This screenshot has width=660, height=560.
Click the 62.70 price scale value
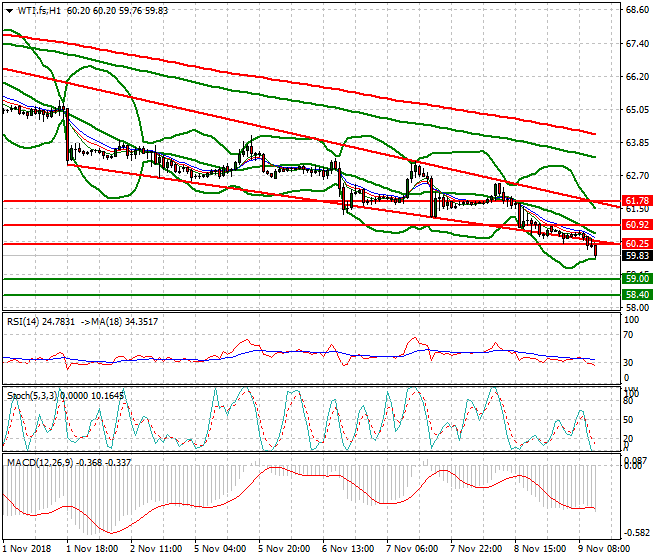point(637,176)
